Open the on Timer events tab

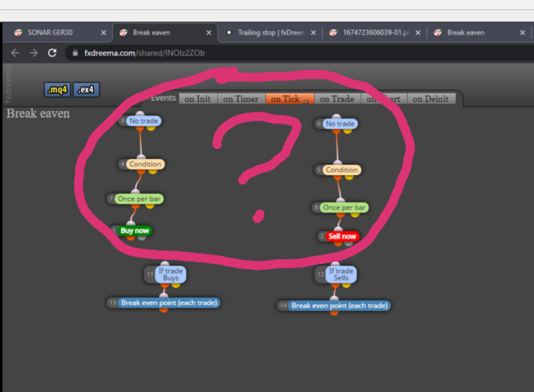tap(241, 99)
